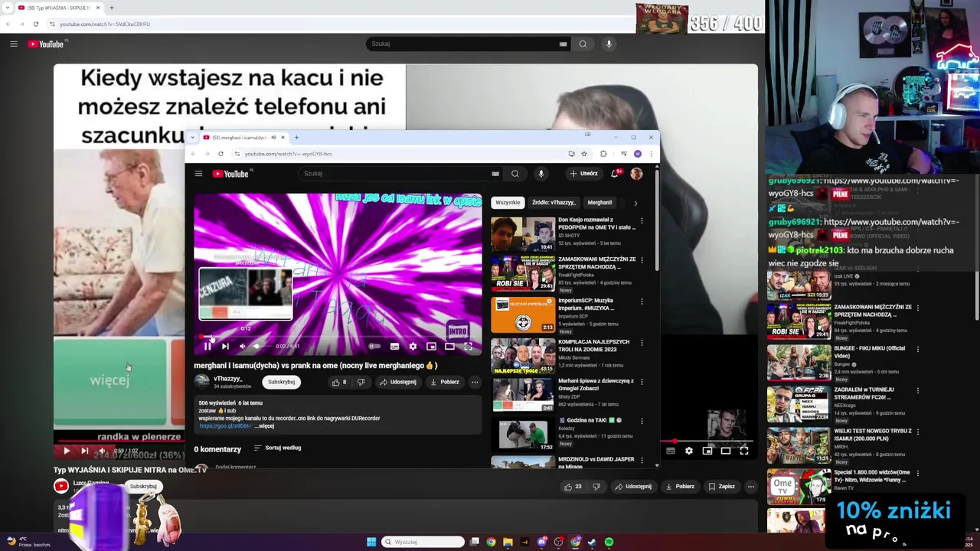980x551 pixels.
Task: Show more filter chips with arrow
Action: (635, 203)
